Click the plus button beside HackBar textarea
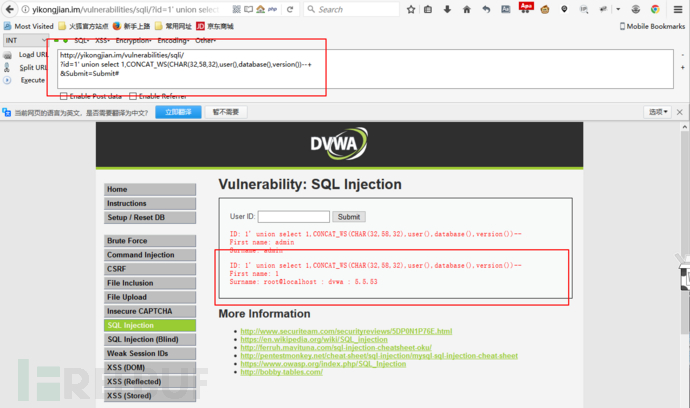690x408 pixels. (x=683, y=67)
